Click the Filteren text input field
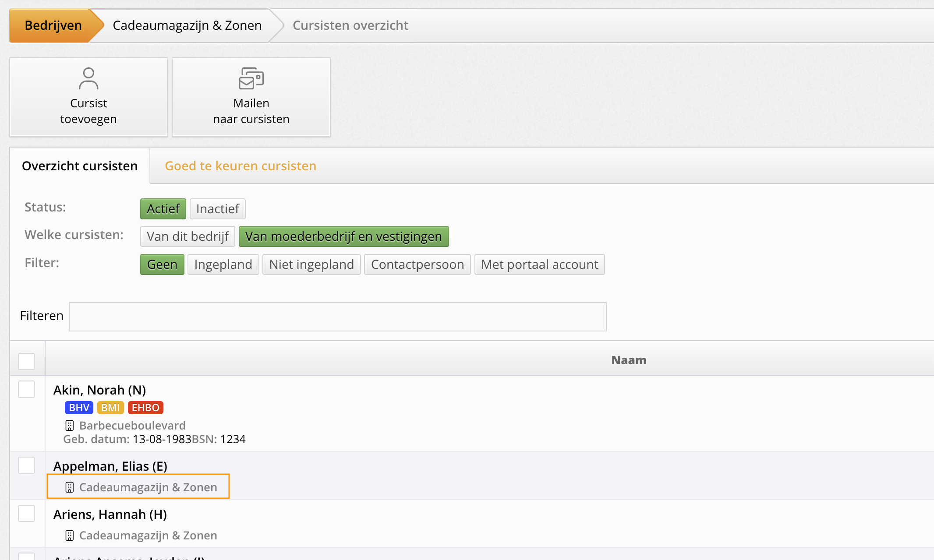934x560 pixels. tap(337, 317)
